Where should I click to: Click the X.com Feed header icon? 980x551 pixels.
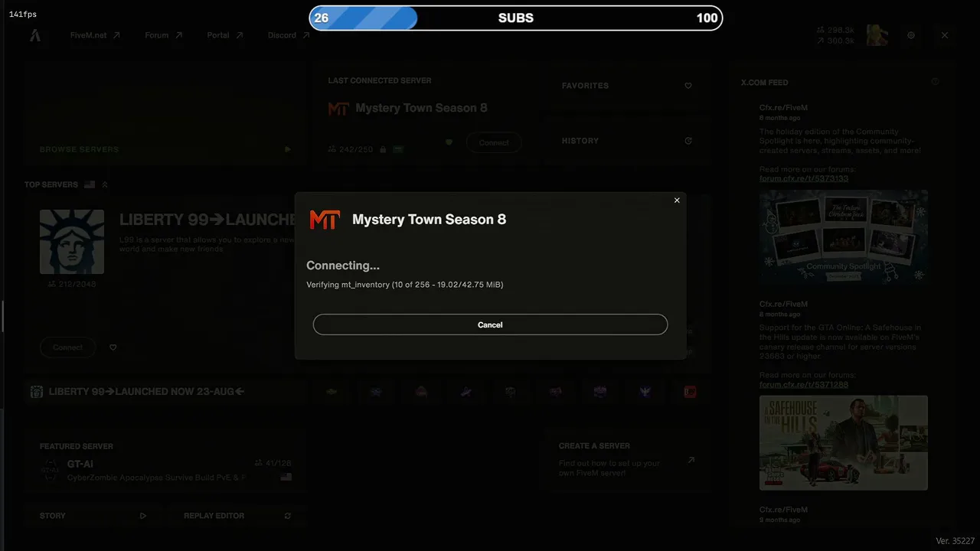(x=935, y=82)
